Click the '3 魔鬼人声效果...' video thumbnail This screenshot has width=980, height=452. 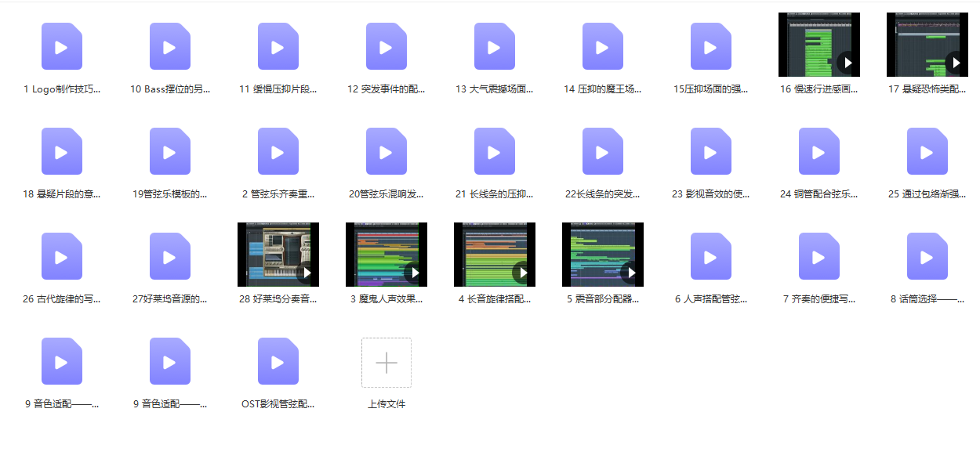pos(387,255)
